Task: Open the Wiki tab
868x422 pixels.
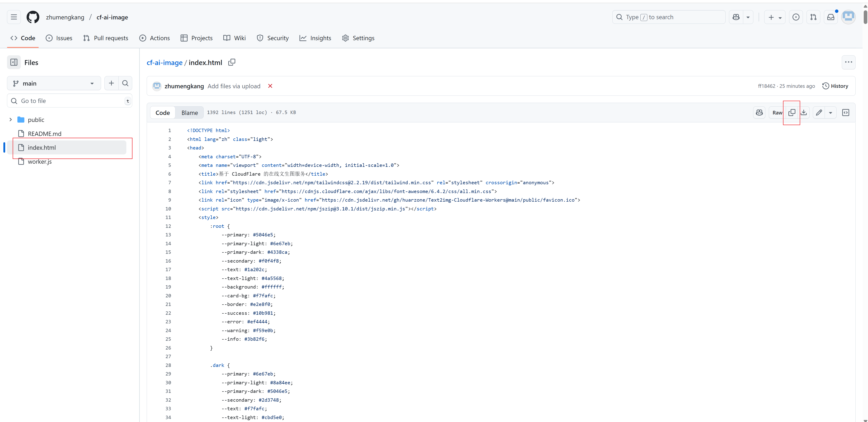Action: pos(235,38)
